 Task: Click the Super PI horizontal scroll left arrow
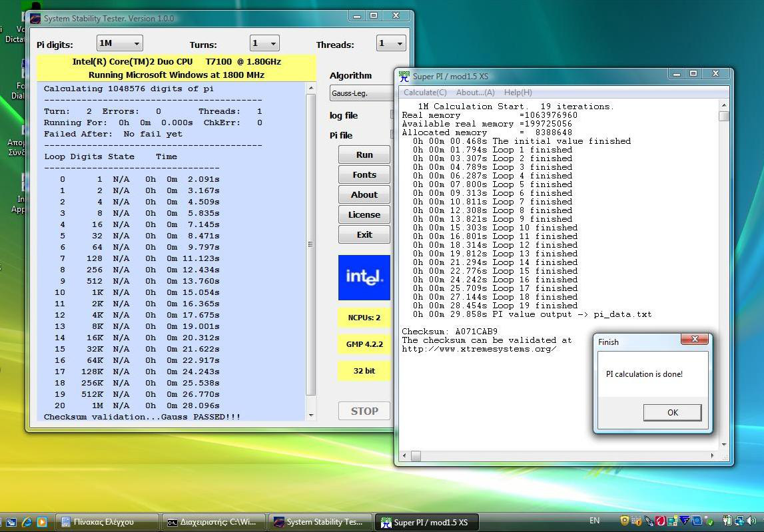tap(404, 456)
